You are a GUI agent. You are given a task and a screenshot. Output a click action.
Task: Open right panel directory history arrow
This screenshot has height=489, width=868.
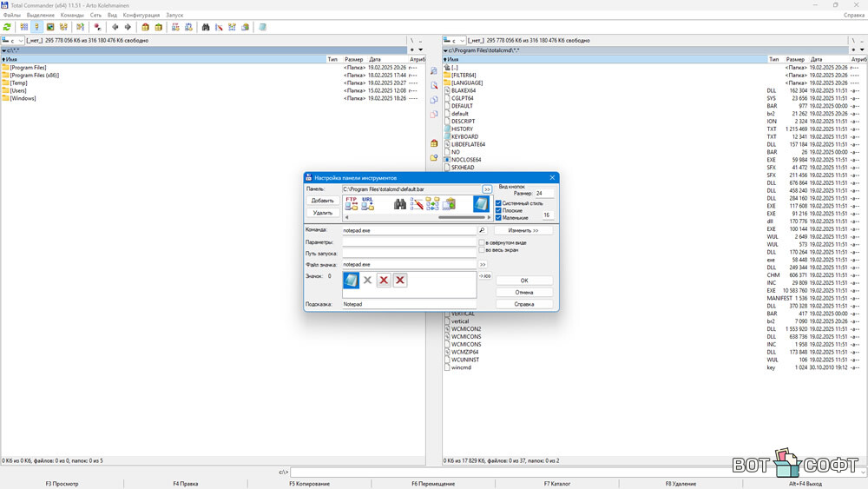click(x=862, y=50)
